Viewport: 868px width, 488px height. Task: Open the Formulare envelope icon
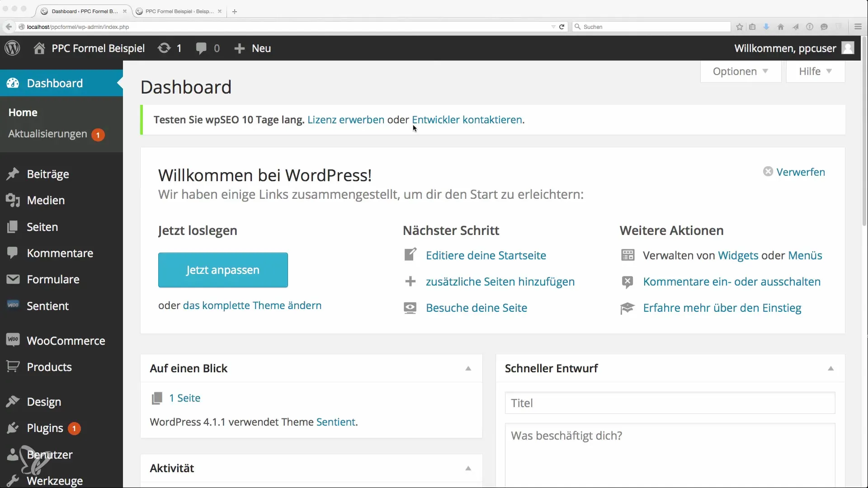tap(13, 279)
